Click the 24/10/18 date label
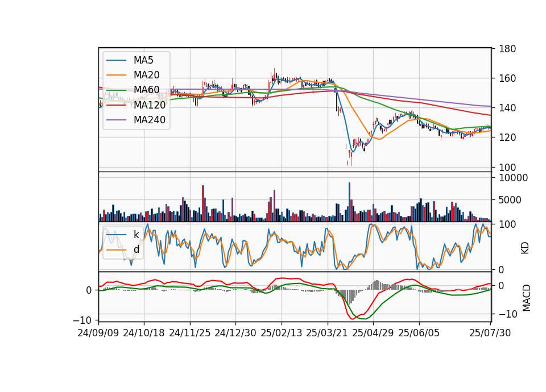 tap(144, 333)
